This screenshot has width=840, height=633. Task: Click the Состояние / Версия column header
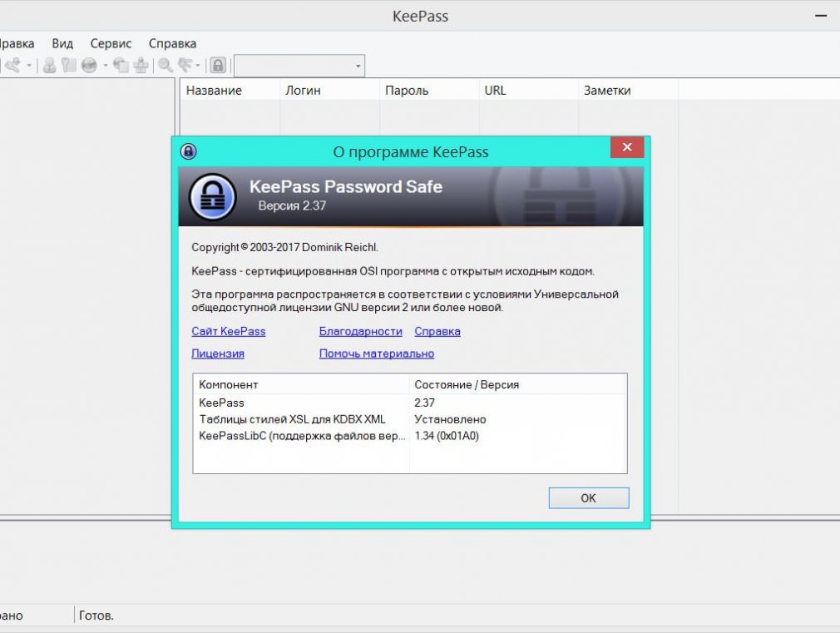pyautogui.click(x=517, y=384)
